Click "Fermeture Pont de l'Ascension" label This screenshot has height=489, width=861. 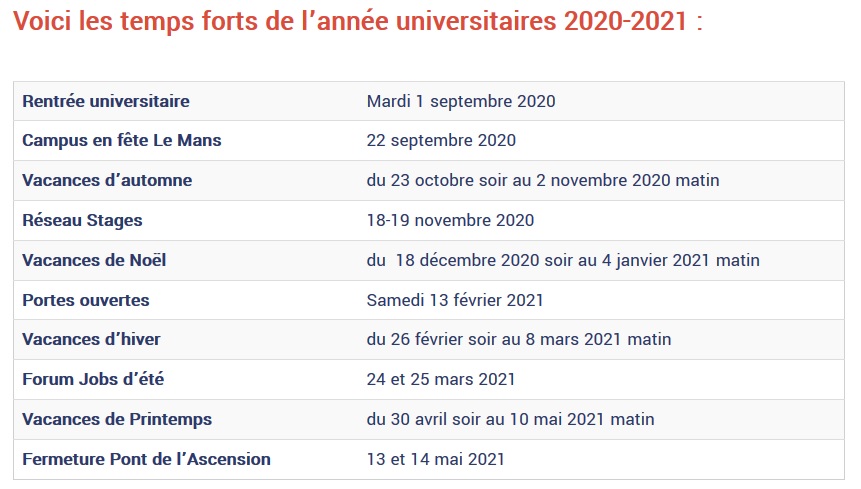tap(146, 459)
